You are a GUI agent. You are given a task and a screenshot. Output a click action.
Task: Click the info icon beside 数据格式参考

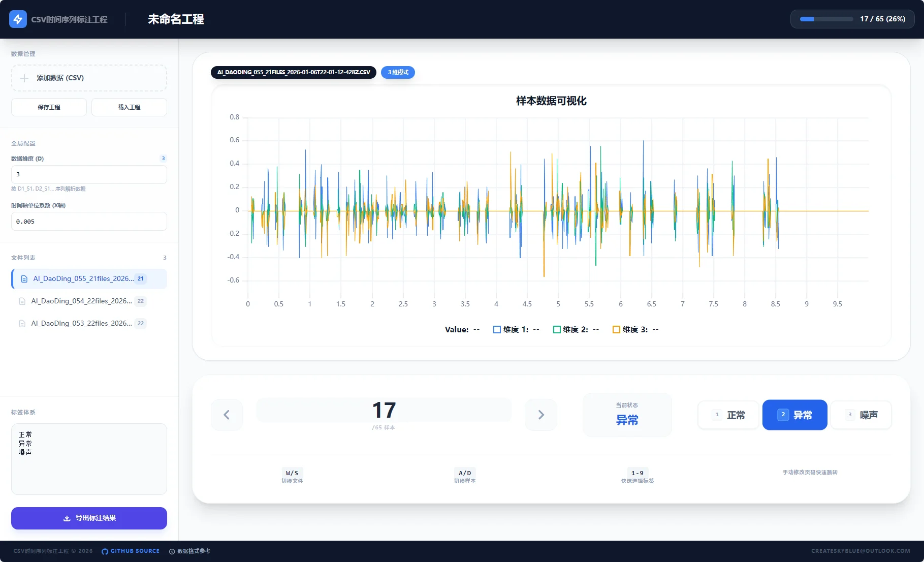(172, 551)
